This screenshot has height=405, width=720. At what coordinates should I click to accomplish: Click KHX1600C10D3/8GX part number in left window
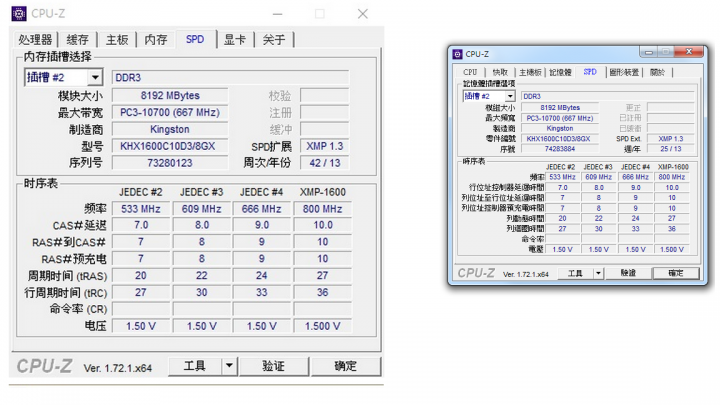(x=170, y=146)
